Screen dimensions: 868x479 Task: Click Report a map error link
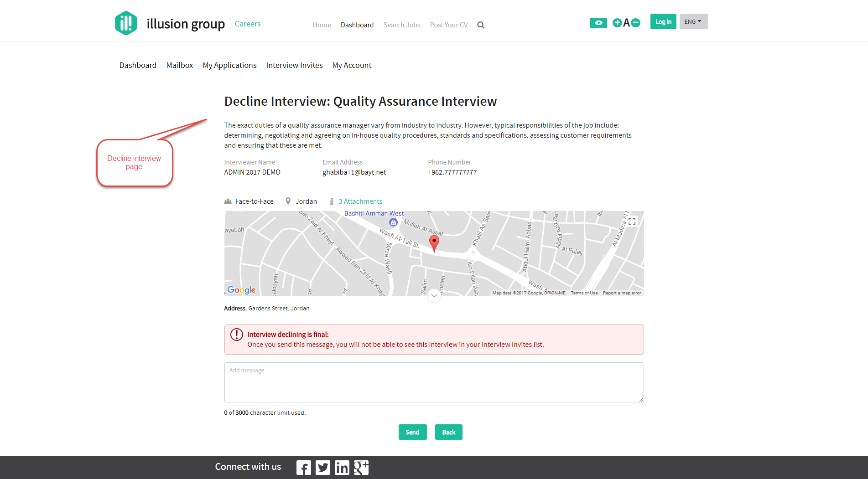(622, 293)
